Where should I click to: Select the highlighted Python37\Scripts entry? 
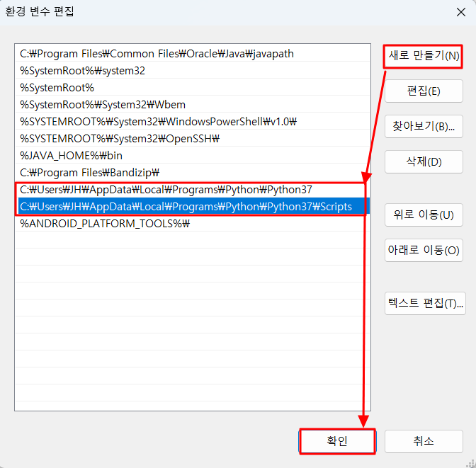coord(193,207)
